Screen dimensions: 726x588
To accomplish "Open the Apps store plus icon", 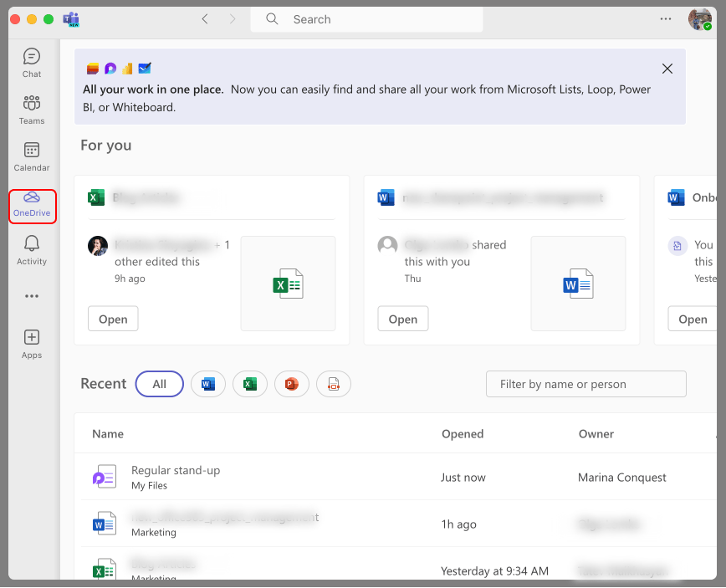I will click(32, 344).
